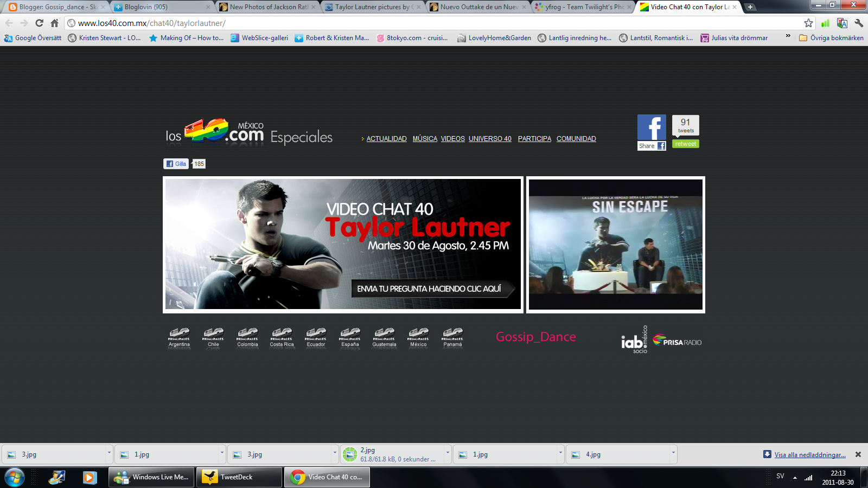Open the ACTUALIDAD menu link
Viewport: 868px width, 488px height.
386,139
